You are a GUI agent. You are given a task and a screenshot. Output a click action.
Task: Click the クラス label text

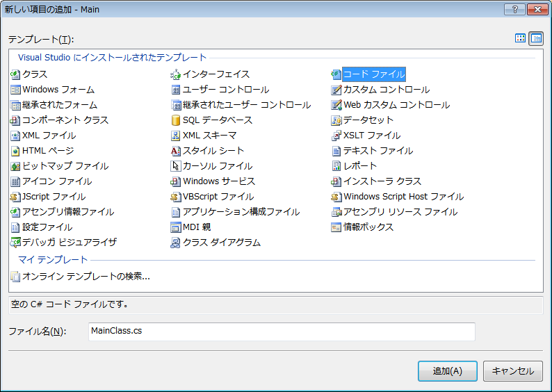[35, 74]
